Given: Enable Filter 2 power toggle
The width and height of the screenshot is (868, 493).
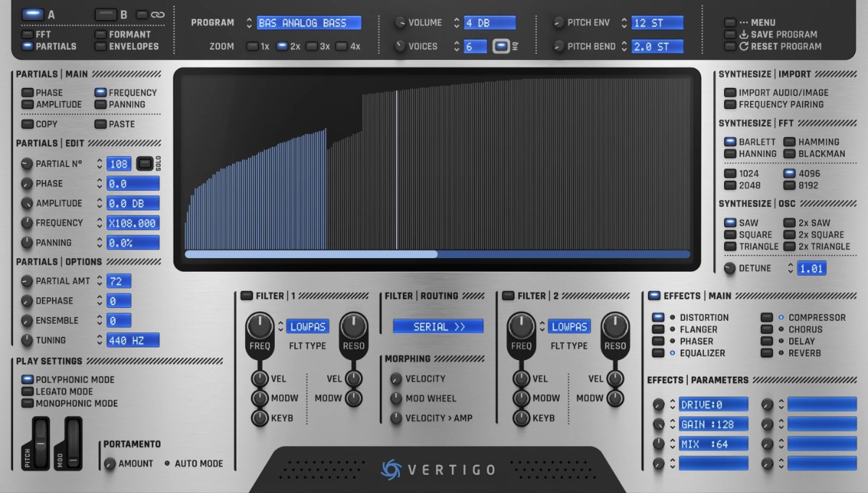Looking at the screenshot, I should pyautogui.click(x=508, y=296).
